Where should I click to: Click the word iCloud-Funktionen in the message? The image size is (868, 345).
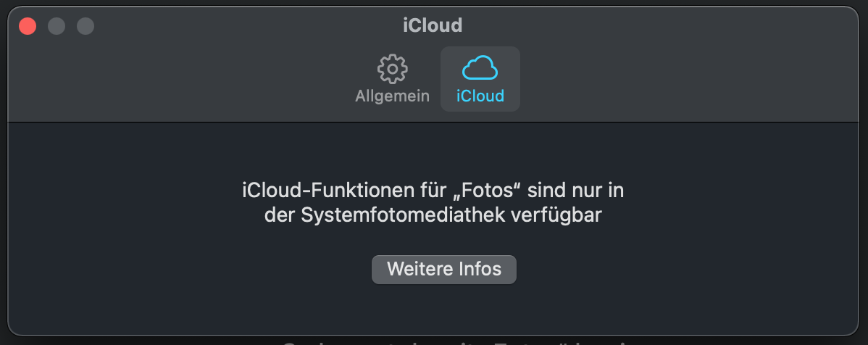point(308,191)
